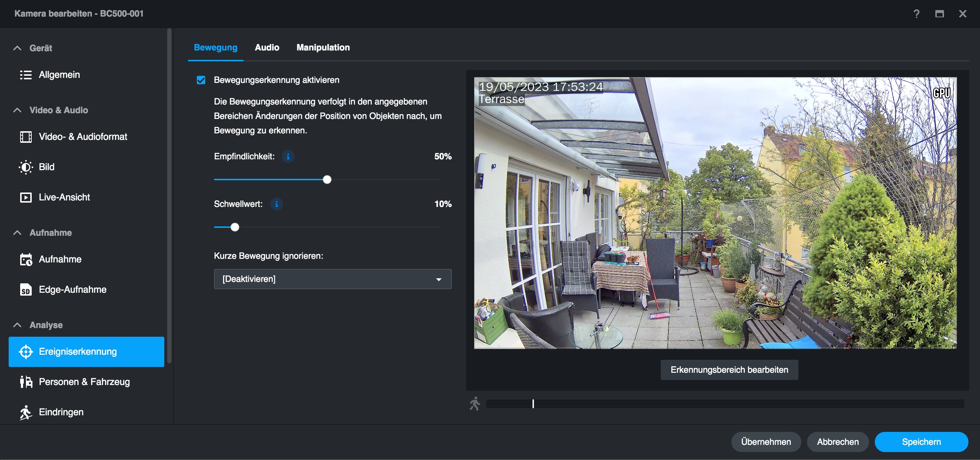The height and width of the screenshot is (460, 980).
Task: Show info for Empfindlichkeit
Action: click(x=288, y=156)
